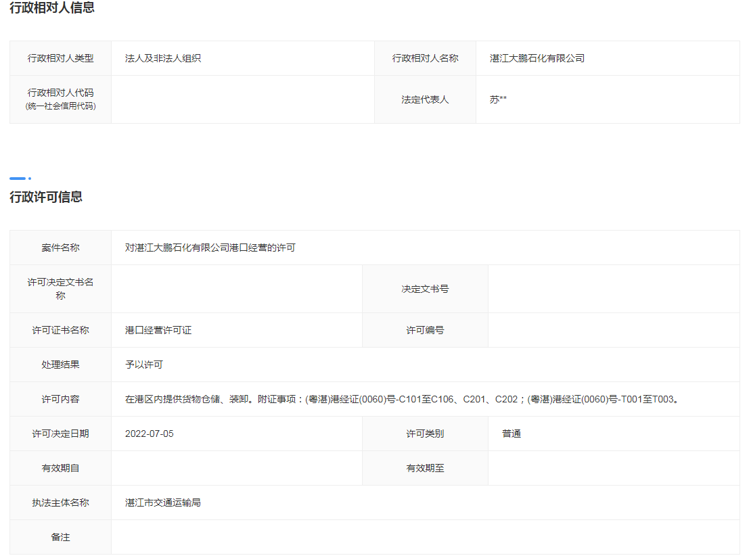
Task: Select the case name 对湛江大鹏石化有限公司港口经营的许可
Action: point(210,248)
